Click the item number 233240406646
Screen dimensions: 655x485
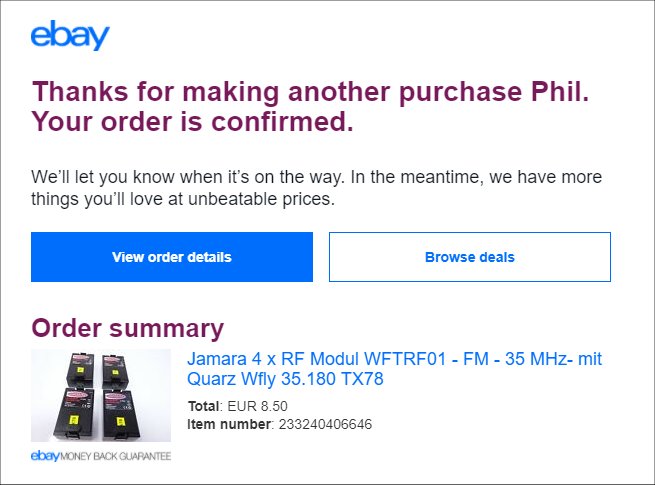[x=324, y=425]
